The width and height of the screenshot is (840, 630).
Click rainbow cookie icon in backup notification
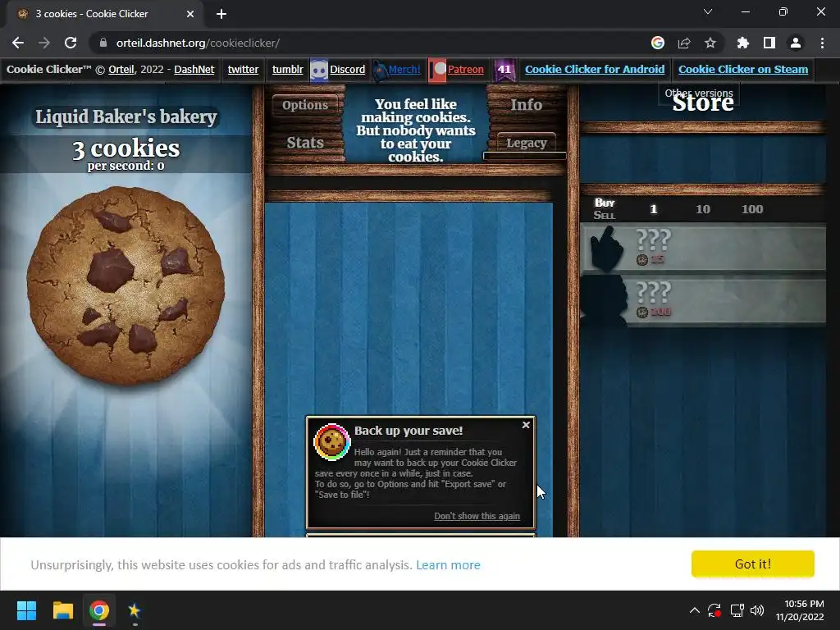[332, 442]
